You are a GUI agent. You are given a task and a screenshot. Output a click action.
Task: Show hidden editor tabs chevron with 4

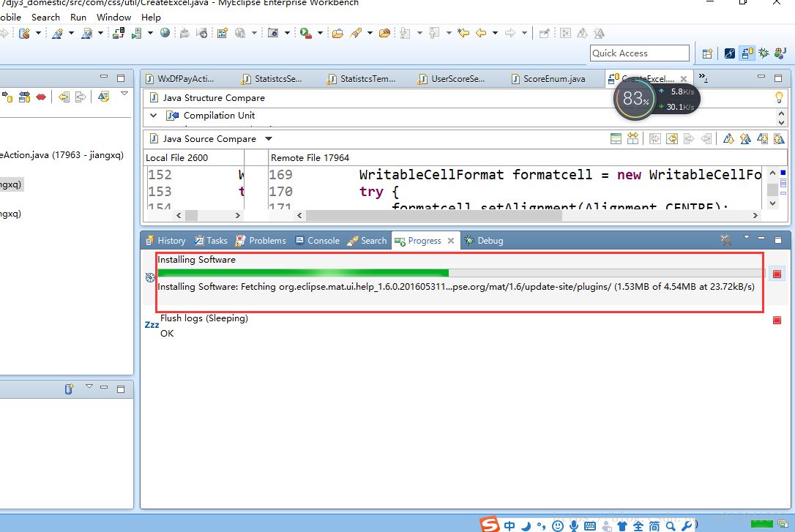pyautogui.click(x=703, y=78)
